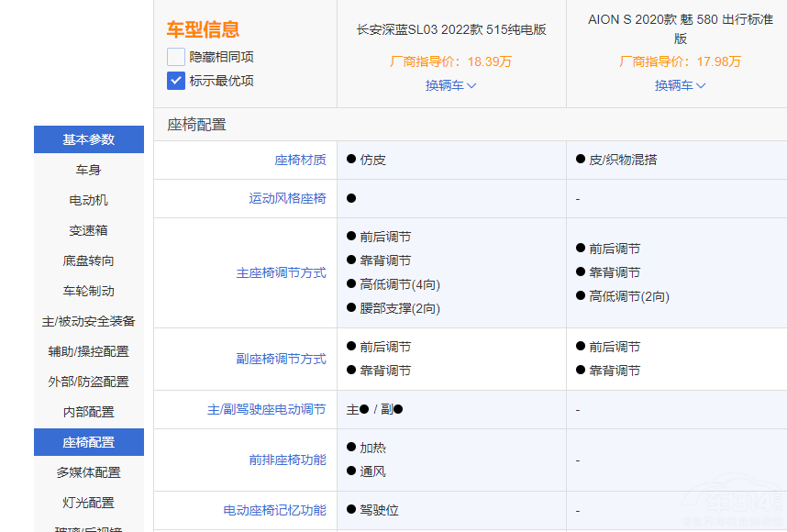Open 换辆车 dropdown under 长安深蓝SL03
This screenshot has width=787, height=532.
[450, 86]
